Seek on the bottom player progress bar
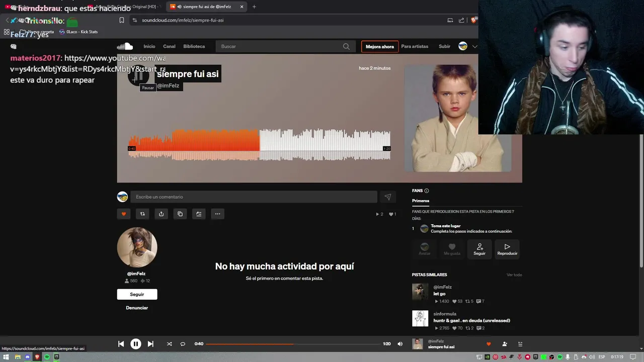Viewport: 644px width, 362px height. [293, 344]
